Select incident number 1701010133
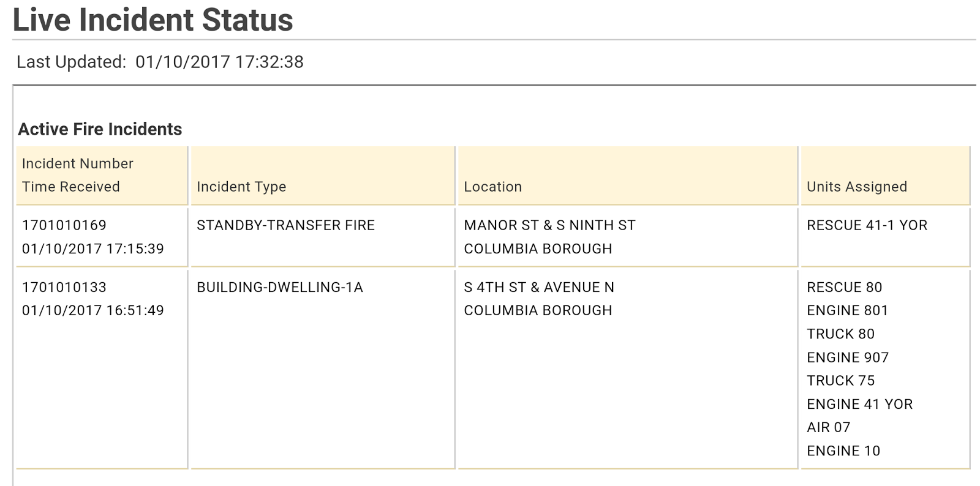980x486 pixels. tap(64, 287)
